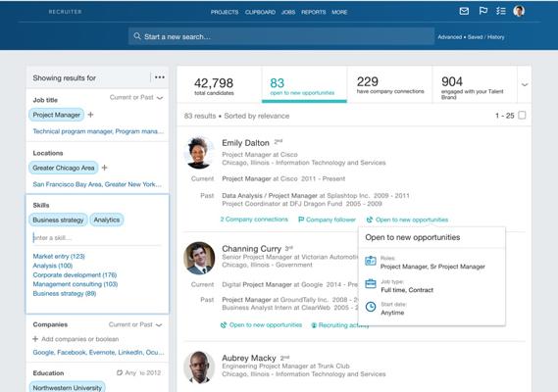Open the PROJECTS menu
The width and height of the screenshot is (558, 392).
[225, 12]
